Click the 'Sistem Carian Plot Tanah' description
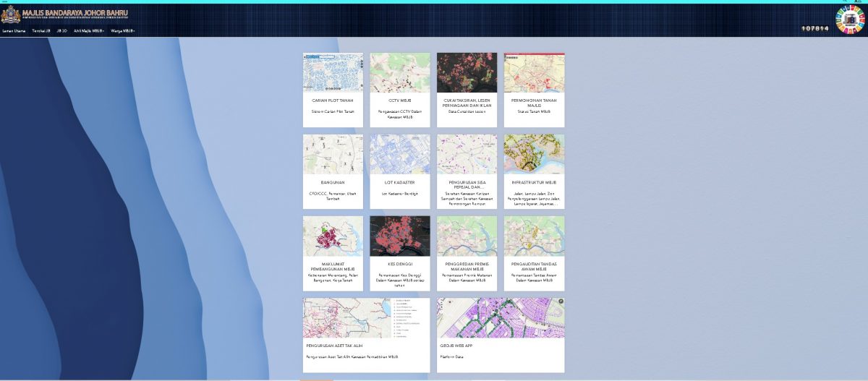The height and width of the screenshot is (381, 868). (333, 112)
